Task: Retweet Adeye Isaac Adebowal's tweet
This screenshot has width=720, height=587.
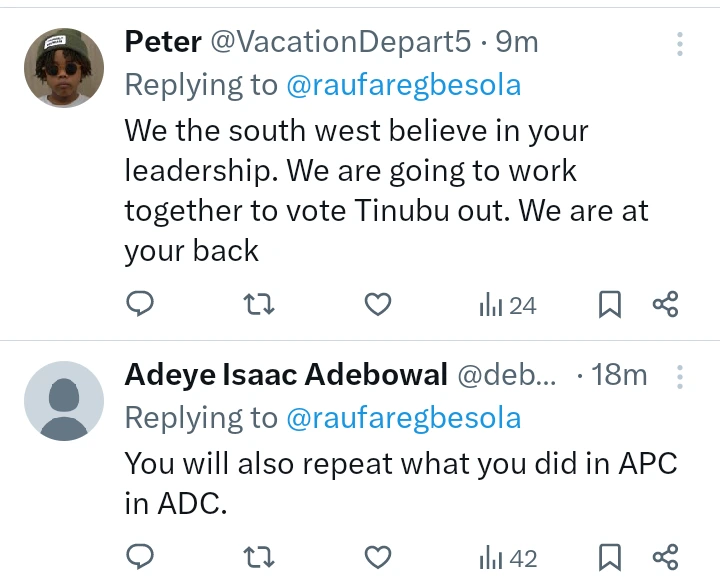Action: (259, 556)
